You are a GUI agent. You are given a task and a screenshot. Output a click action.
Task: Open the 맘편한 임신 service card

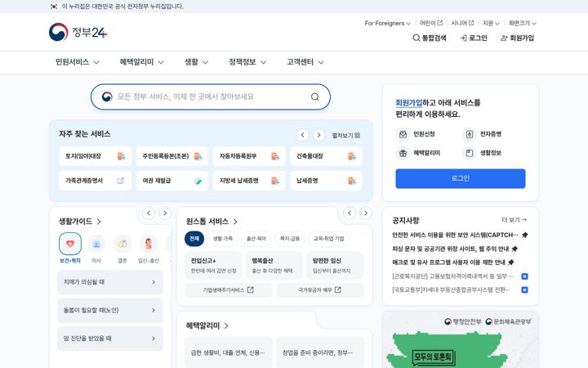335,266
